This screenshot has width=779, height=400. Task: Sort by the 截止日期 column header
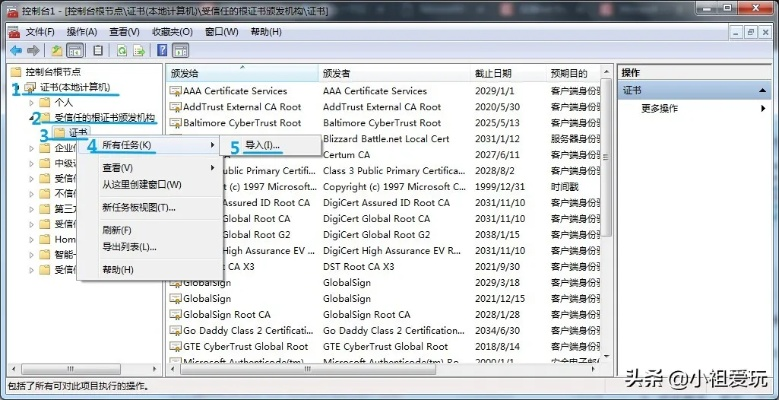(508, 74)
